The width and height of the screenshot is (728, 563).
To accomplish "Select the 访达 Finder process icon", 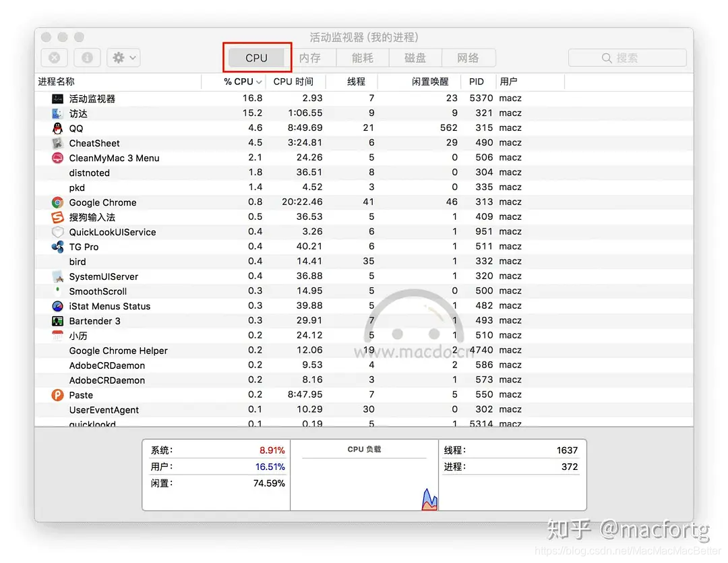I will pos(57,113).
